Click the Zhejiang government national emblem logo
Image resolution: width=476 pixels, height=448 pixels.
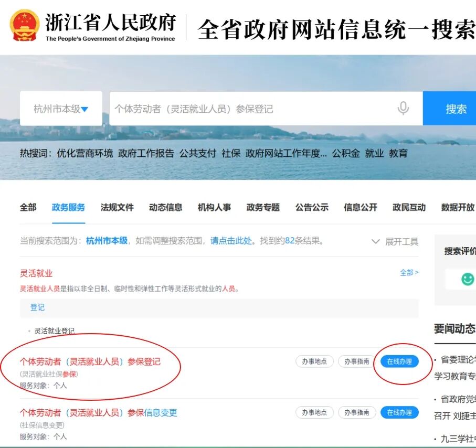[x=24, y=25]
